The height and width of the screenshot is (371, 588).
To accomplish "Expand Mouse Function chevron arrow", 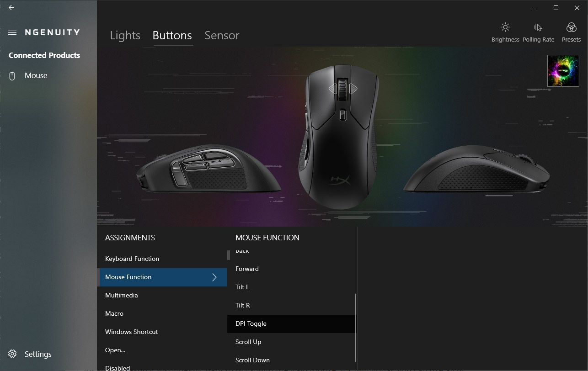I will coord(214,277).
